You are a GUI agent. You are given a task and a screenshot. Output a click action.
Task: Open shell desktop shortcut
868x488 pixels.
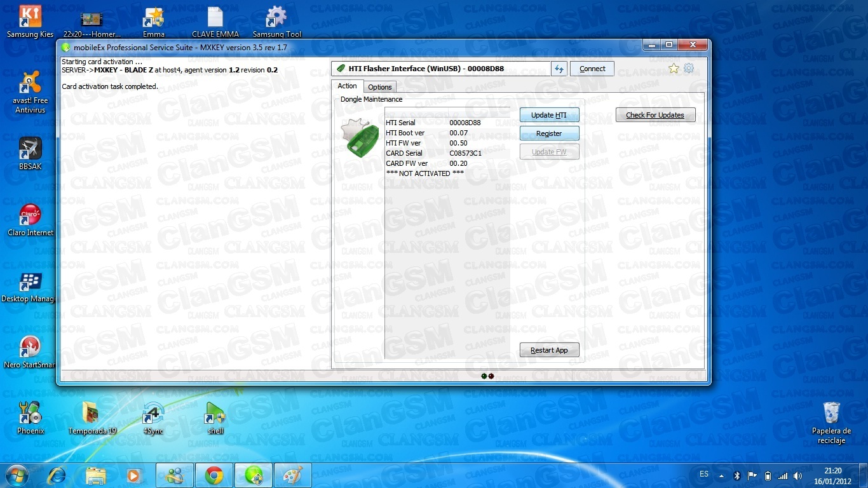(x=215, y=418)
